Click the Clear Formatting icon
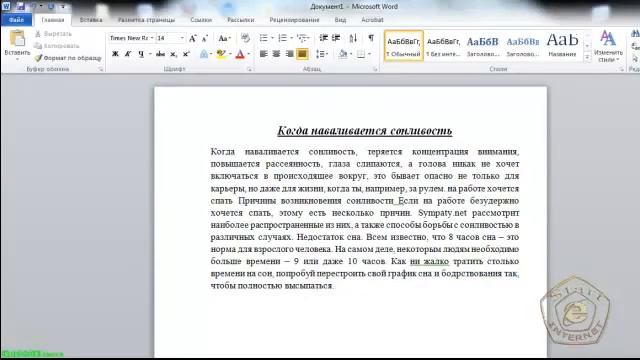 (245, 38)
